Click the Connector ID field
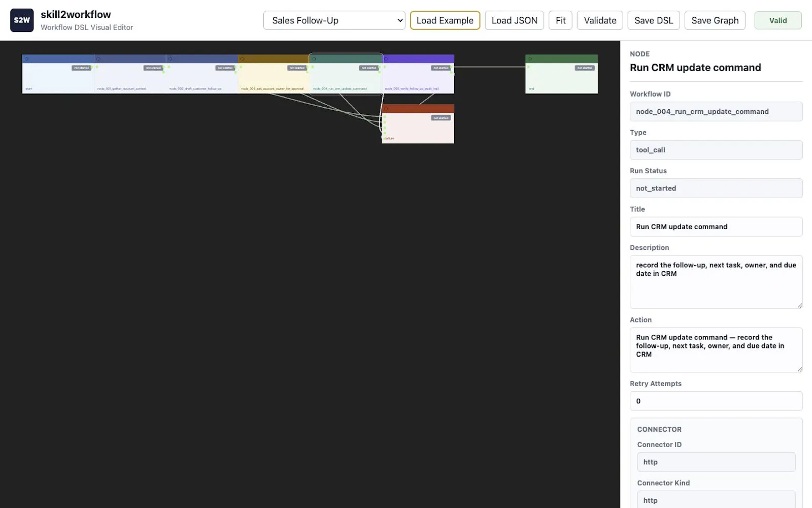The height and width of the screenshot is (508, 812). [716, 462]
